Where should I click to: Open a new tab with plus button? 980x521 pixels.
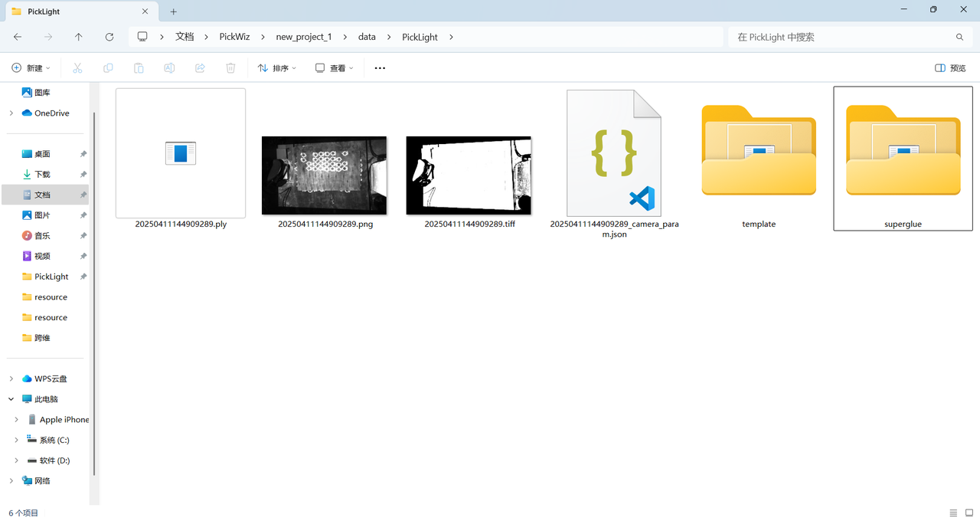click(x=174, y=11)
